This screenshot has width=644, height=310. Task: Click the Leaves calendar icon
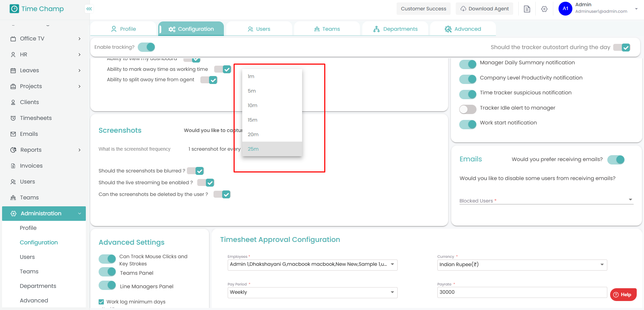click(x=13, y=71)
